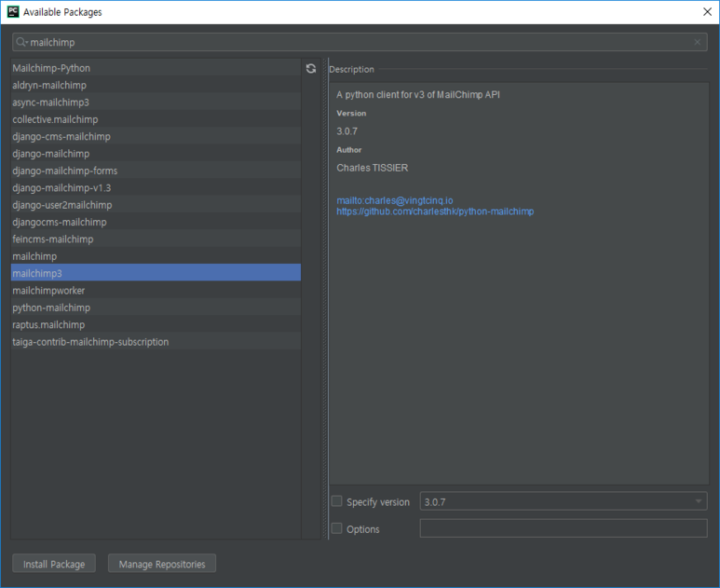
Task: Select feincms-mailchimp package
Action: (x=156, y=239)
